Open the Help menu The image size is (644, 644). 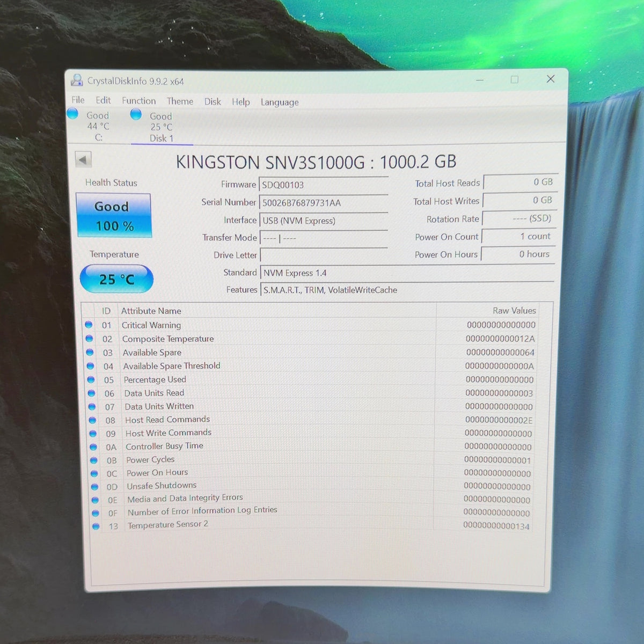point(240,101)
